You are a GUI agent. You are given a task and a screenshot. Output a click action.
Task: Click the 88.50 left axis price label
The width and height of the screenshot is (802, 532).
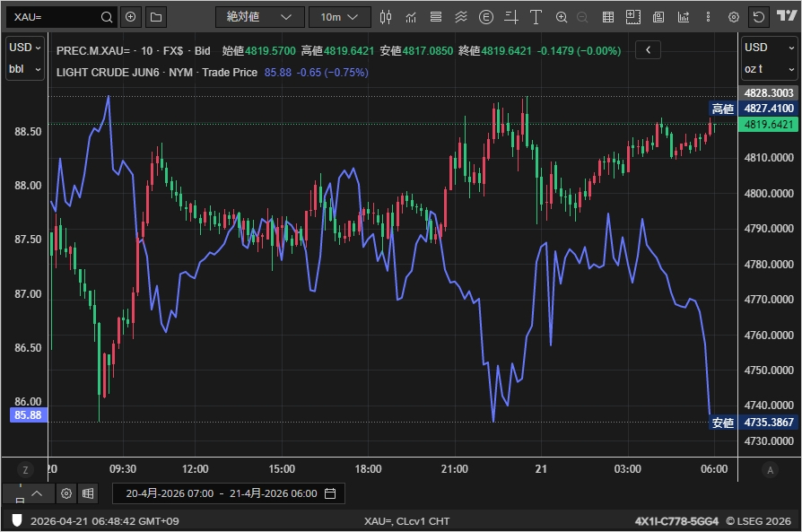[x=28, y=132]
